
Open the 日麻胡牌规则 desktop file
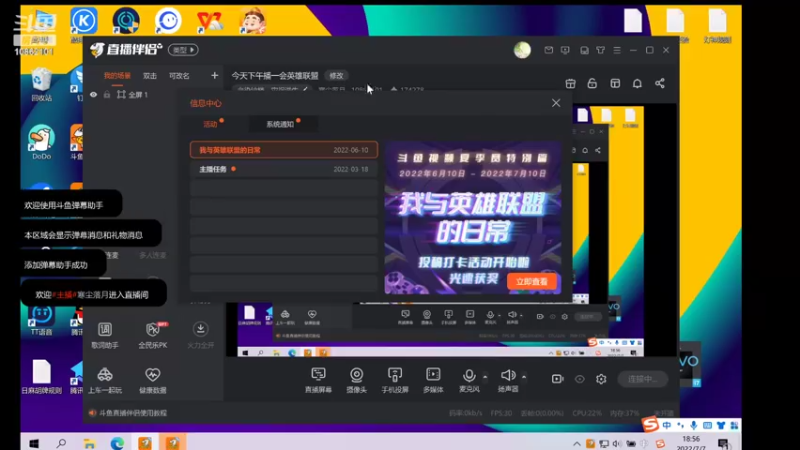pos(41,377)
